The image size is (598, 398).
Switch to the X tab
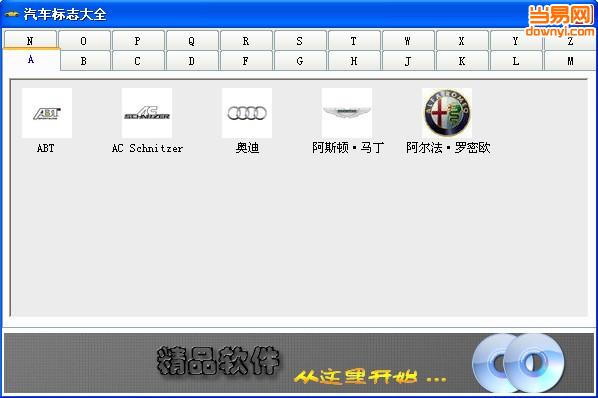[x=462, y=40]
